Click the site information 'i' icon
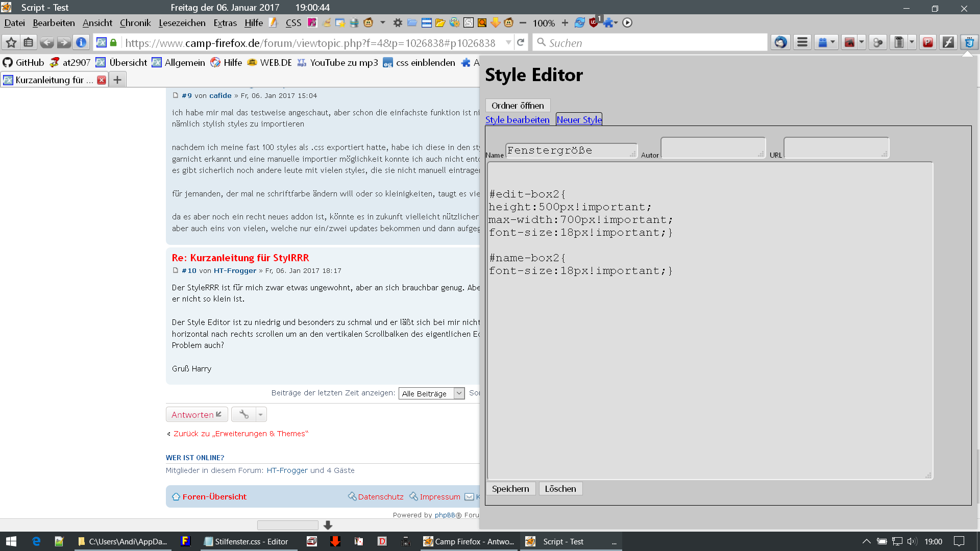The image size is (980, 551). 81,43
